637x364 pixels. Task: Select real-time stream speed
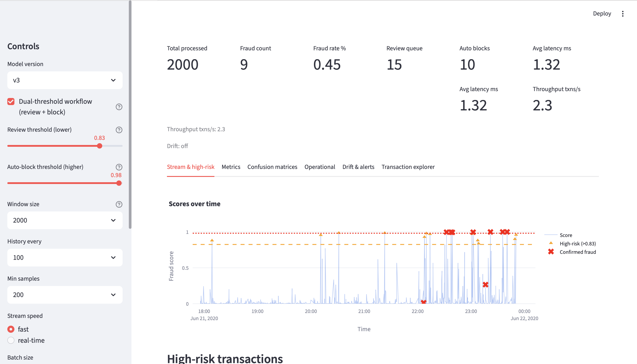[x=11, y=340]
